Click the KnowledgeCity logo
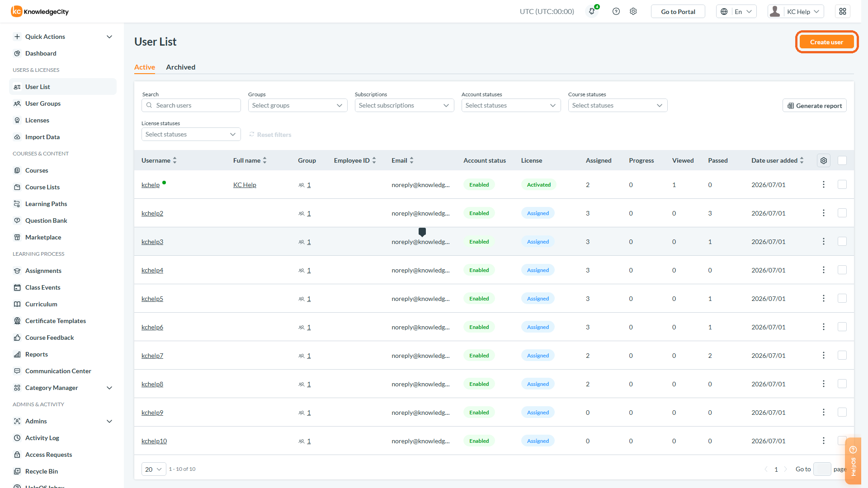This screenshot has height=488, width=868. [x=40, y=11]
